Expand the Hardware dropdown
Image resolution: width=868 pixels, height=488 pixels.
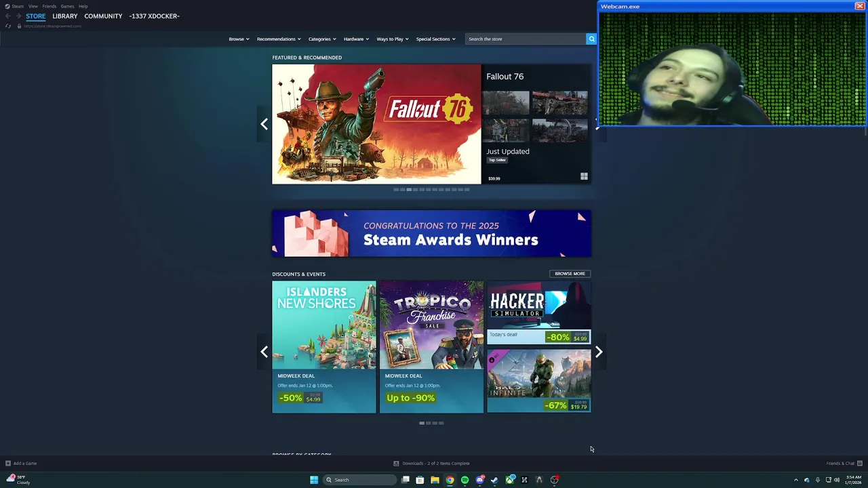tap(356, 39)
